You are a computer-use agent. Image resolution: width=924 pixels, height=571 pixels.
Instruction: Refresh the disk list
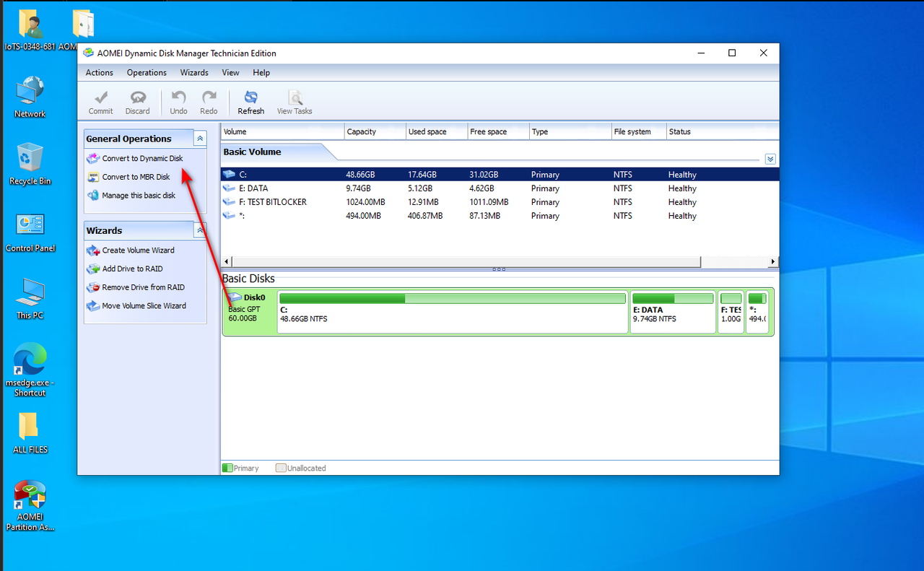(x=250, y=103)
